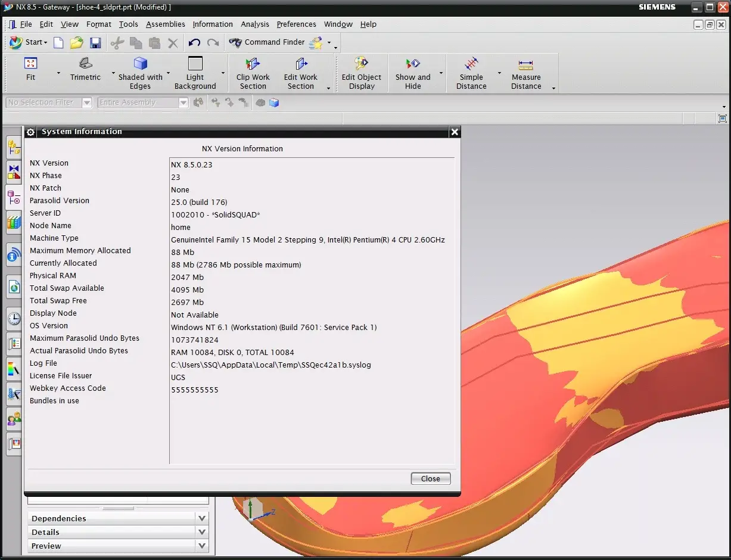Activate the Simple Distance tool
Image resolution: width=731 pixels, height=560 pixels.
coord(472,73)
